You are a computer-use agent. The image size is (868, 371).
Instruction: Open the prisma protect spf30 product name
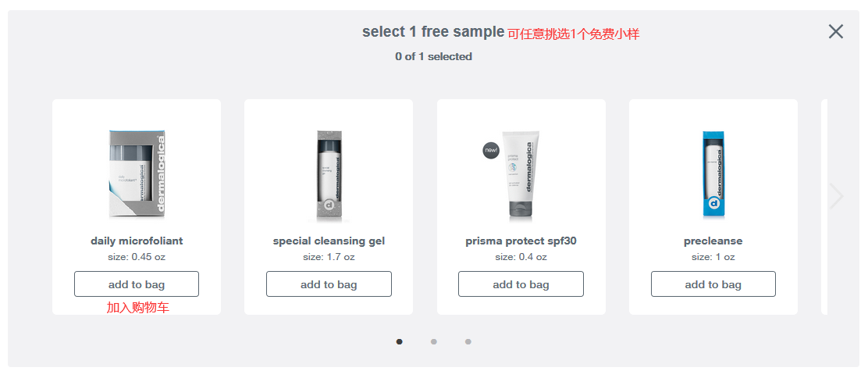(521, 241)
